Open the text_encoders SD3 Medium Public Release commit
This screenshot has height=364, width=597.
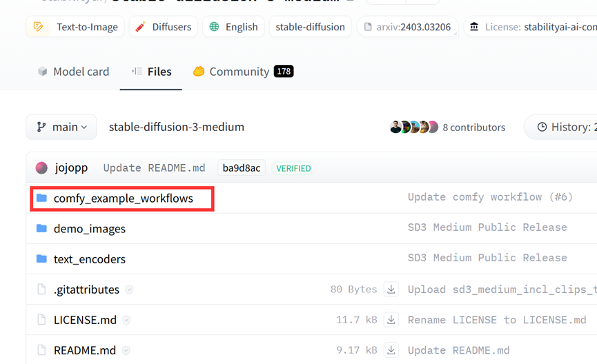point(487,258)
